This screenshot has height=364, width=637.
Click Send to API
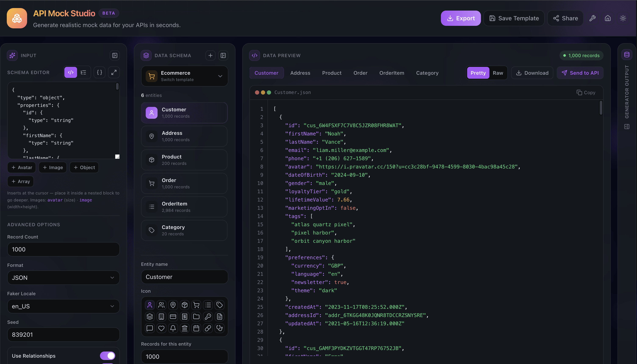pos(580,73)
